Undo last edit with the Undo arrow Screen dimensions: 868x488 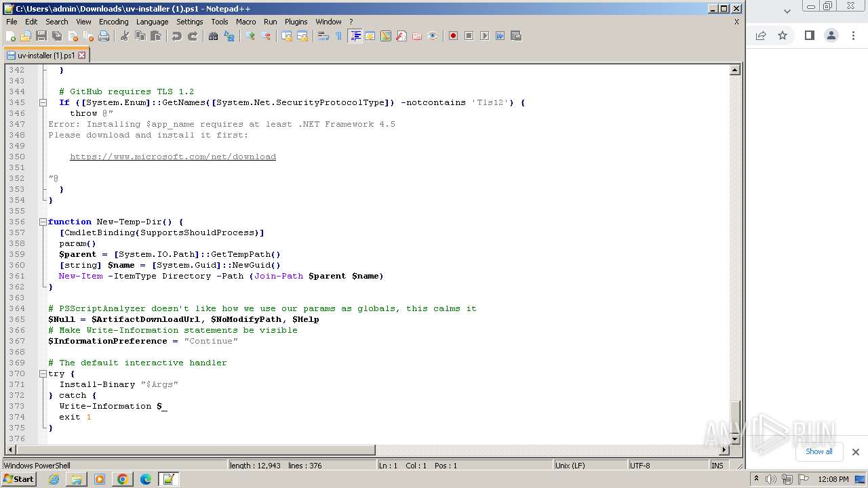pos(177,36)
